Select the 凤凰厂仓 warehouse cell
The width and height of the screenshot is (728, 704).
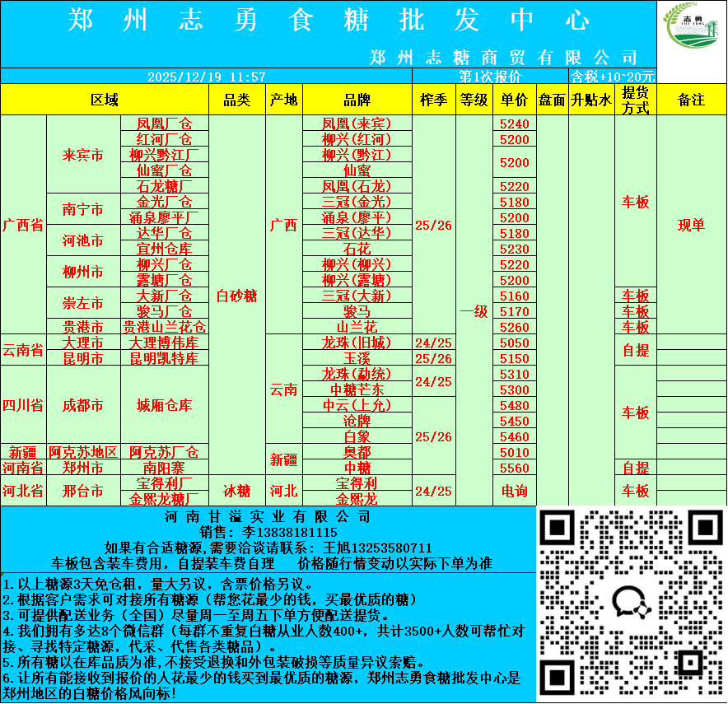pos(164,124)
